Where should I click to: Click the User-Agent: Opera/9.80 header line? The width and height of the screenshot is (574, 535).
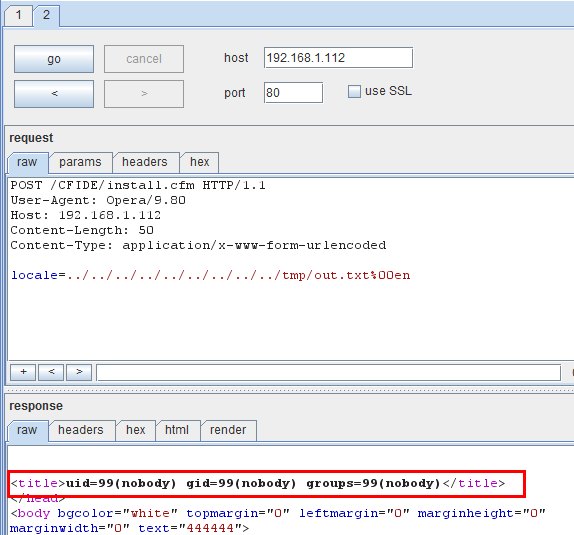[98, 200]
